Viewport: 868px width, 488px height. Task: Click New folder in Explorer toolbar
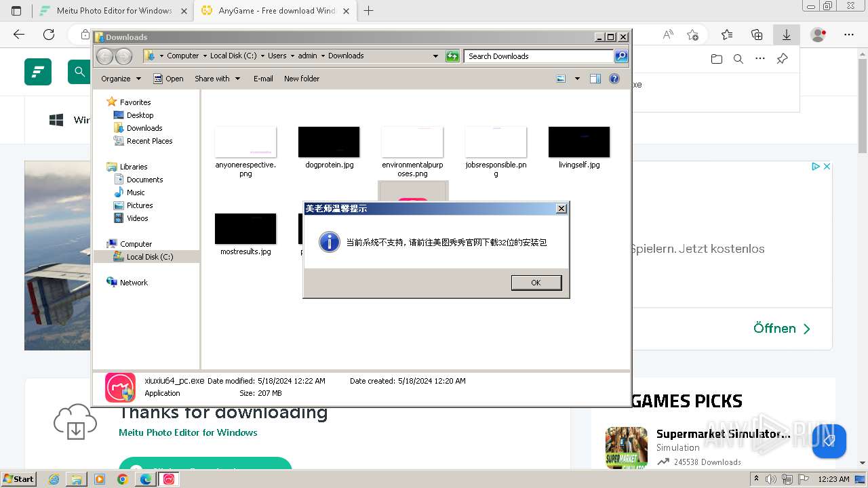tap(302, 79)
